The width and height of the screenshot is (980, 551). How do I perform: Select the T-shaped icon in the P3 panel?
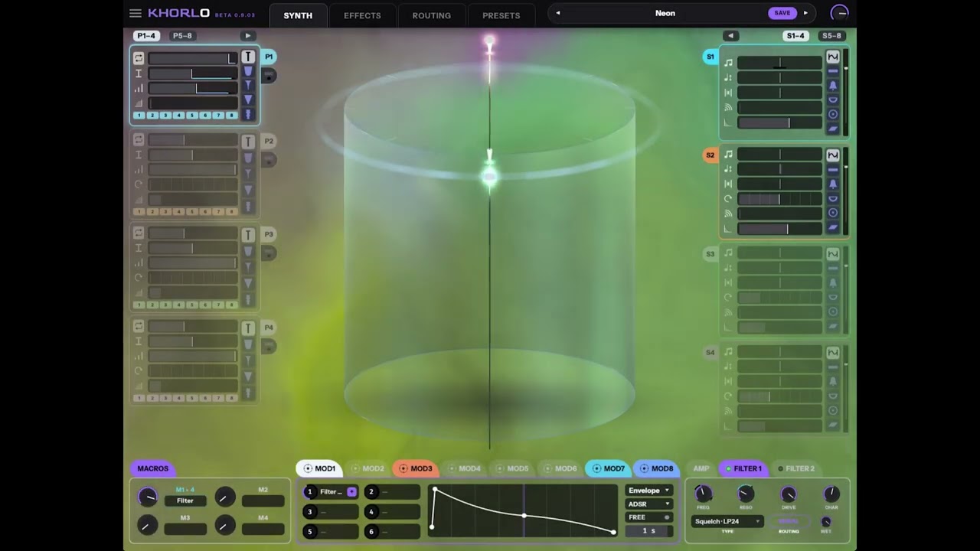click(x=248, y=234)
